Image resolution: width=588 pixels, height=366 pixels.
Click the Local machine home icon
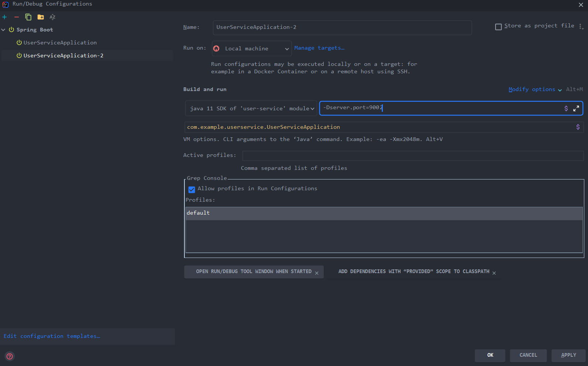[x=217, y=48]
